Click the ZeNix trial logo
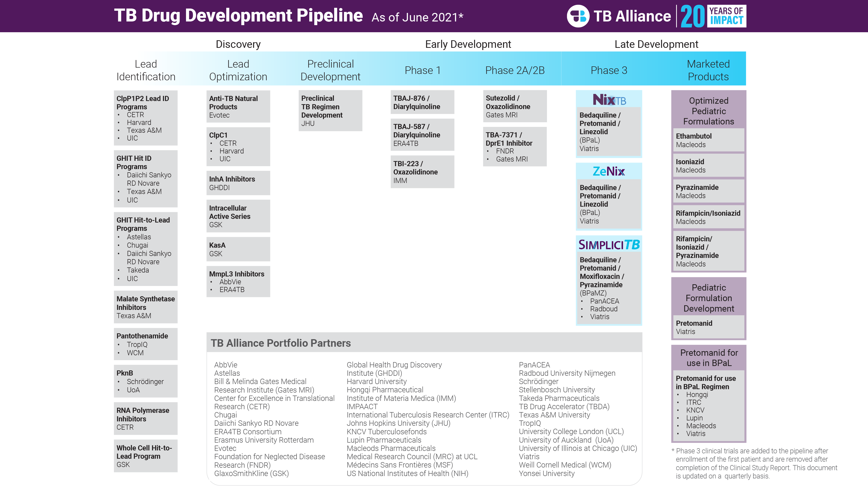Image resolution: width=868 pixels, height=488 pixels. (x=609, y=172)
